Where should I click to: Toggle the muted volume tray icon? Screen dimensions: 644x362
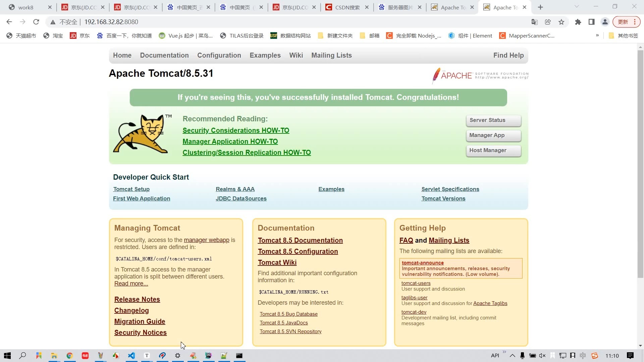point(542,356)
